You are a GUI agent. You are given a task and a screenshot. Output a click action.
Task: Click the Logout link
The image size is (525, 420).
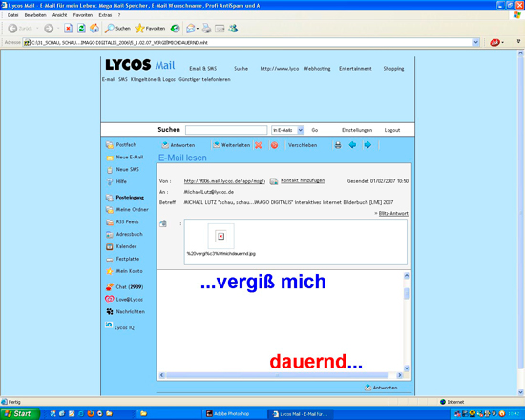(x=392, y=130)
